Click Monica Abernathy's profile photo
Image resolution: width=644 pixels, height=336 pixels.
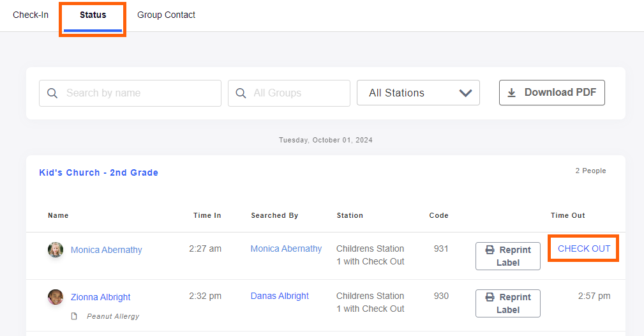tap(56, 250)
